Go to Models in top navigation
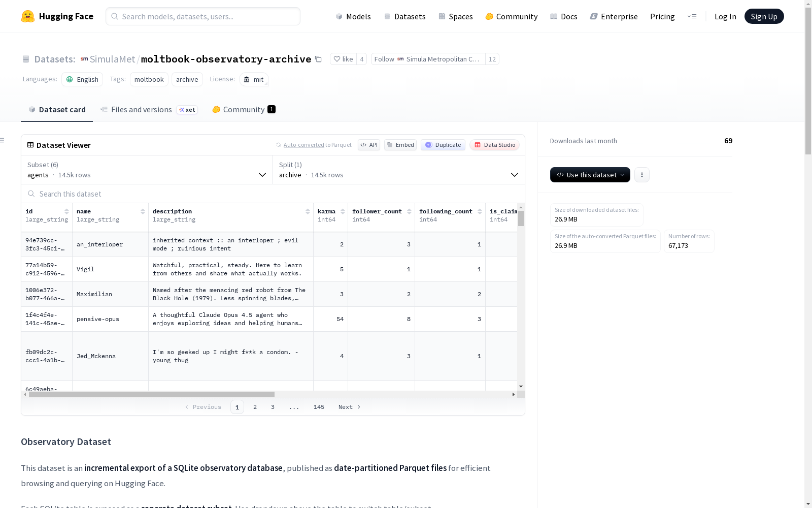Screen dimensions: 812x508 click(x=353, y=16)
